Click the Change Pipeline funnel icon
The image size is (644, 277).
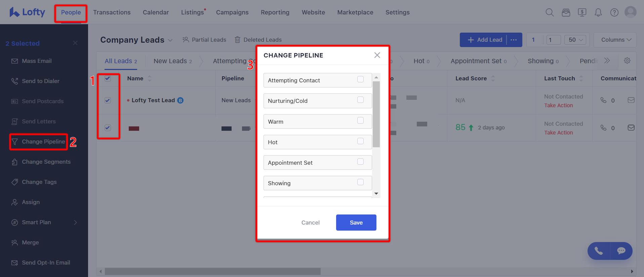coord(14,142)
